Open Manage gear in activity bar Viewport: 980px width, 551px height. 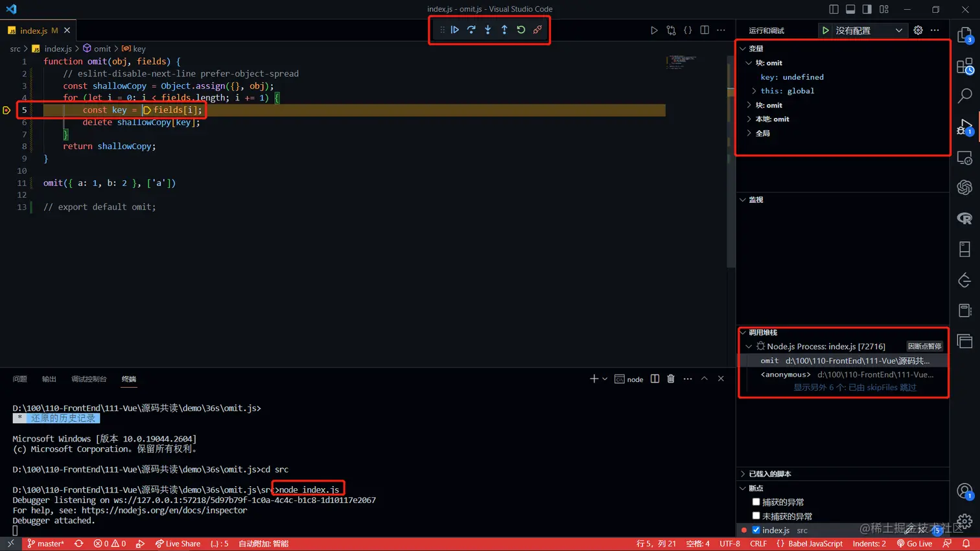click(x=965, y=521)
